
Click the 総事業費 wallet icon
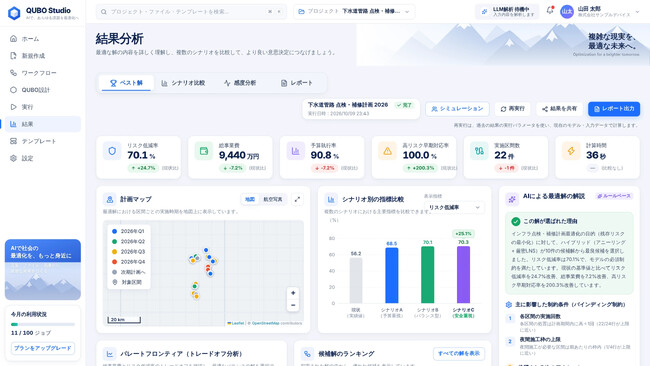(204, 151)
